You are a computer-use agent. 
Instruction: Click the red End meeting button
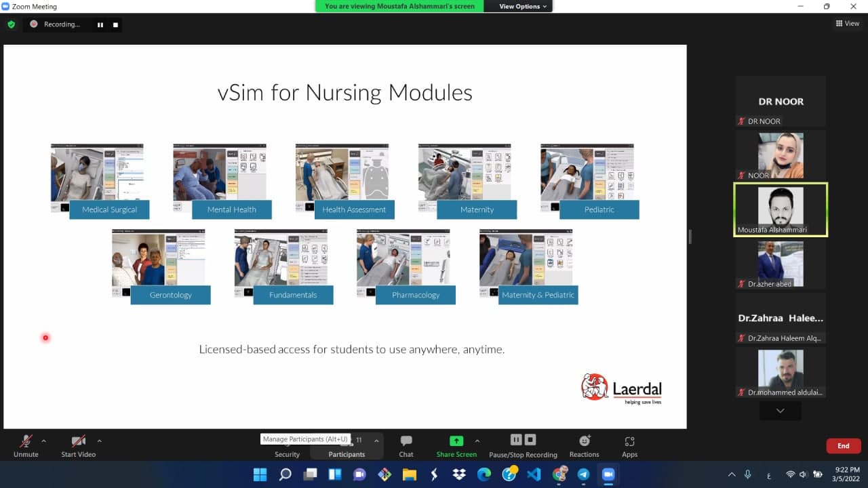pyautogui.click(x=844, y=446)
